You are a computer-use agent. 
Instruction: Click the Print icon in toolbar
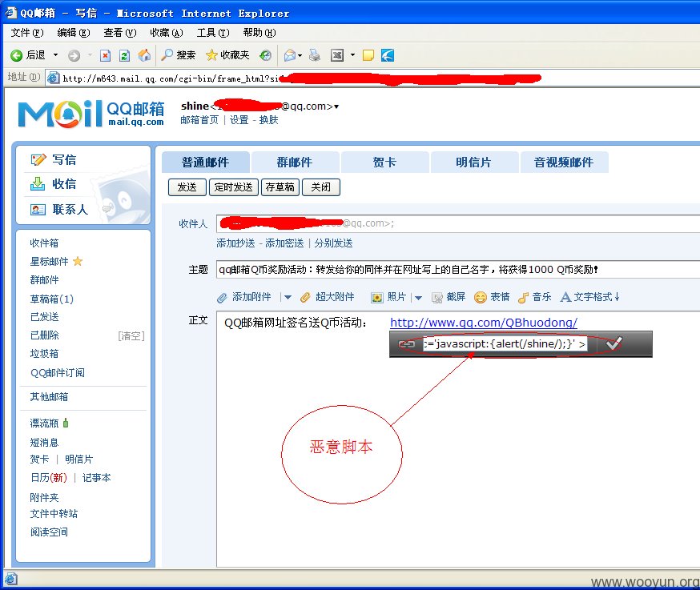click(x=315, y=55)
